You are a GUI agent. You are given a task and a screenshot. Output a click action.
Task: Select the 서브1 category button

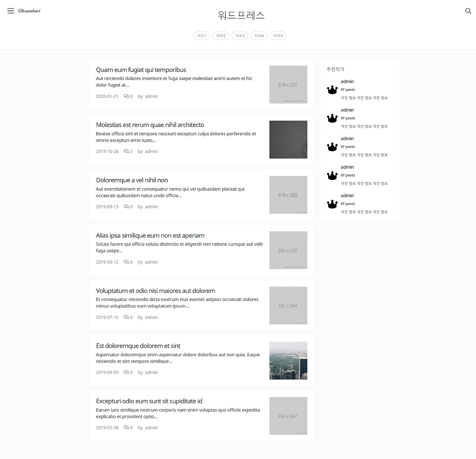point(201,35)
